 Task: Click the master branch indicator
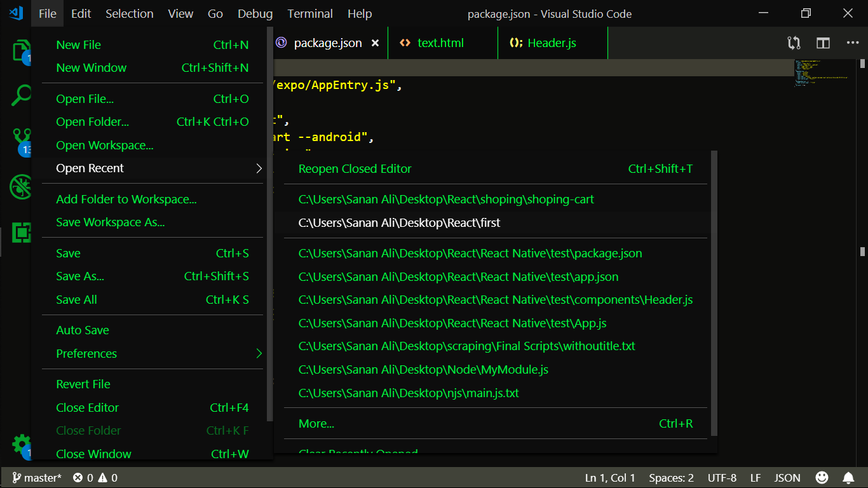pyautogui.click(x=37, y=477)
